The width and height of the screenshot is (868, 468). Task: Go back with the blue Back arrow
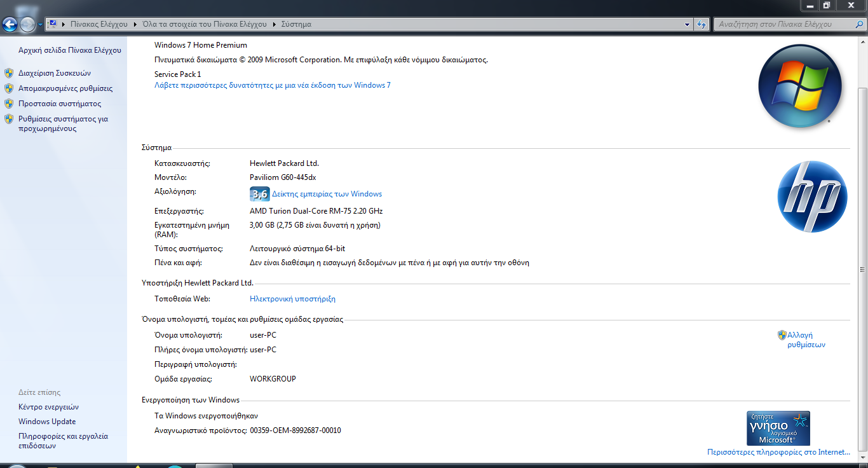[x=10, y=24]
